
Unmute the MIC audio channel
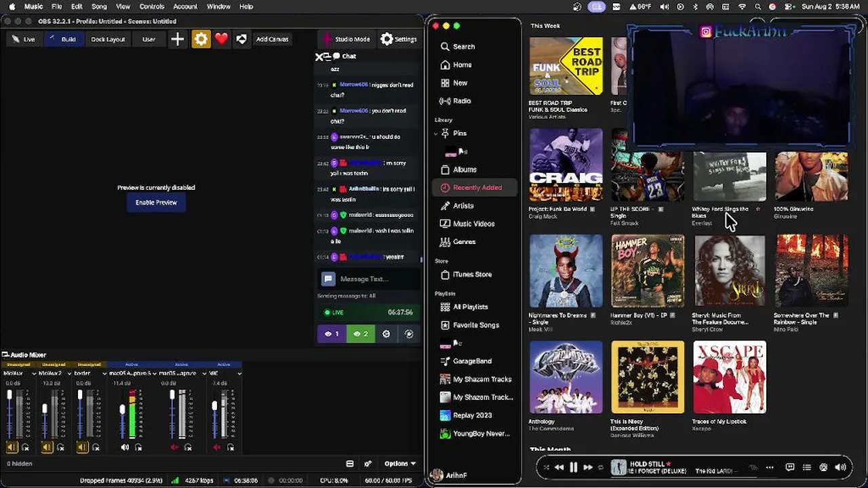(x=217, y=447)
